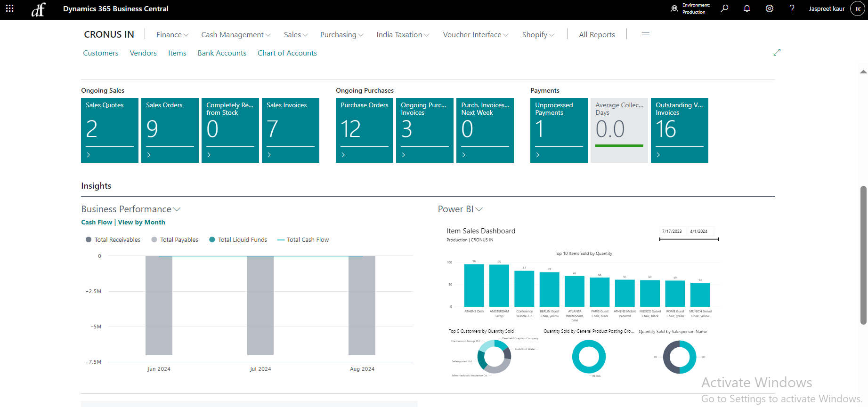This screenshot has height=407, width=868.
Task: Click the help question mark icon
Action: click(792, 8)
